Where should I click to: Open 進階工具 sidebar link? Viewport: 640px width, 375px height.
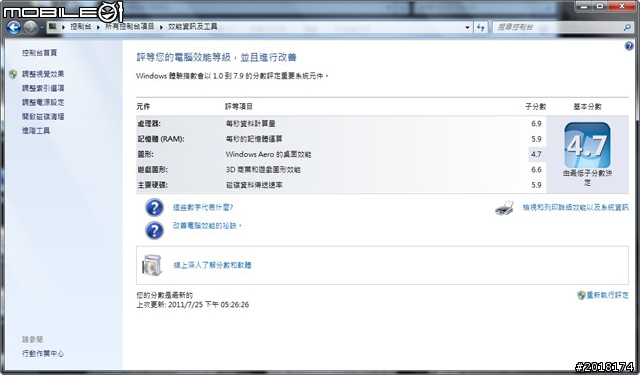point(36,131)
